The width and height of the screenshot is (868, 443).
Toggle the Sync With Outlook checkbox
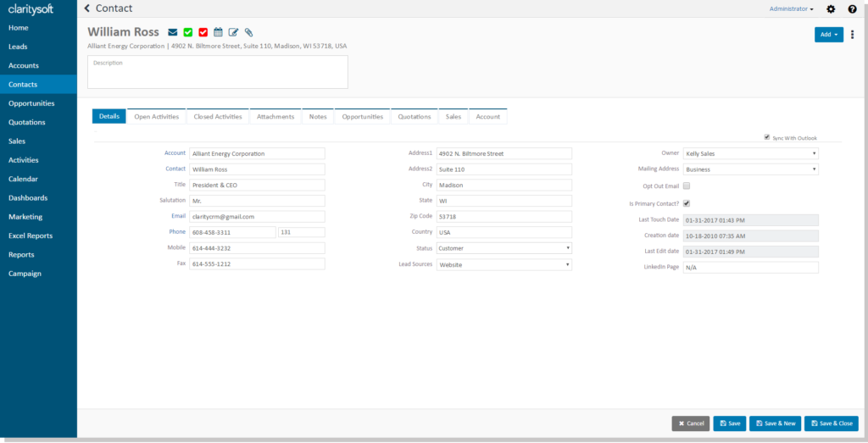click(x=766, y=137)
